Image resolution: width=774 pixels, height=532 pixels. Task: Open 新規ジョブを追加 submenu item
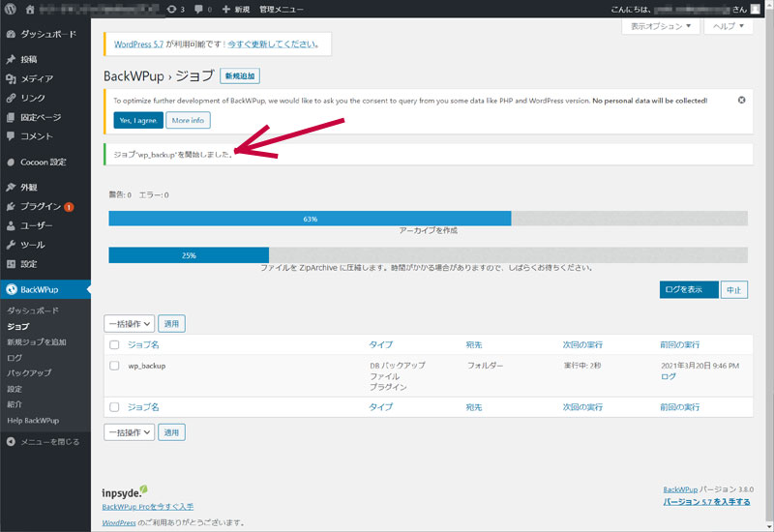[x=37, y=342]
